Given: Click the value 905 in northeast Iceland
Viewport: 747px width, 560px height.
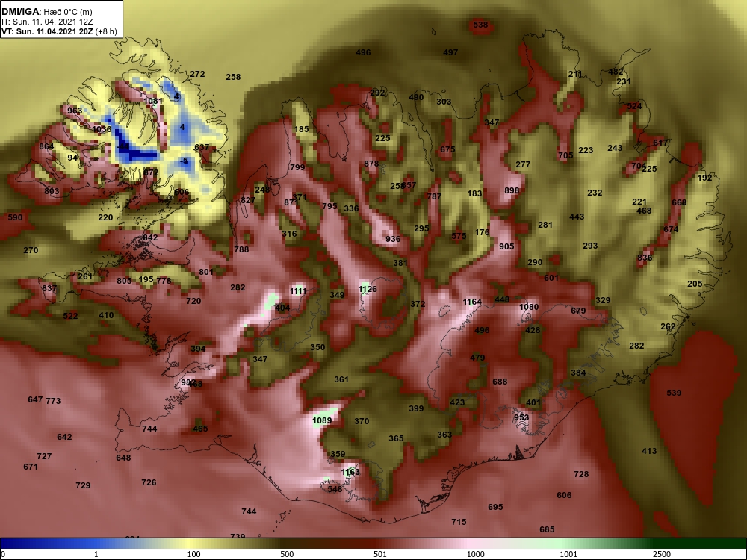Looking at the screenshot, I should [507, 246].
